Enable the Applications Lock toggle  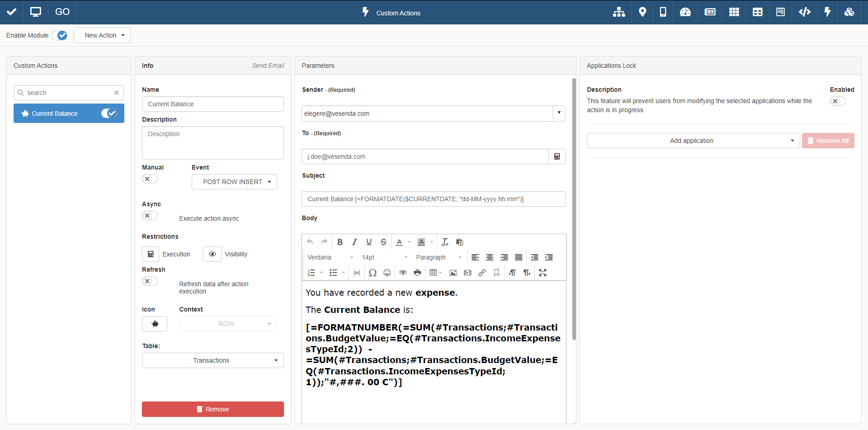click(x=837, y=101)
